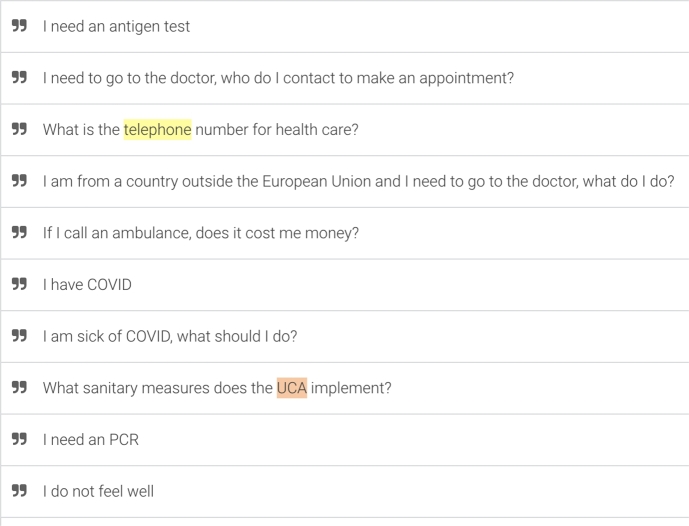The height and width of the screenshot is (526, 689).
Task: Open phrase 'I am sick of COVID, what should I do?'
Action: (170, 337)
